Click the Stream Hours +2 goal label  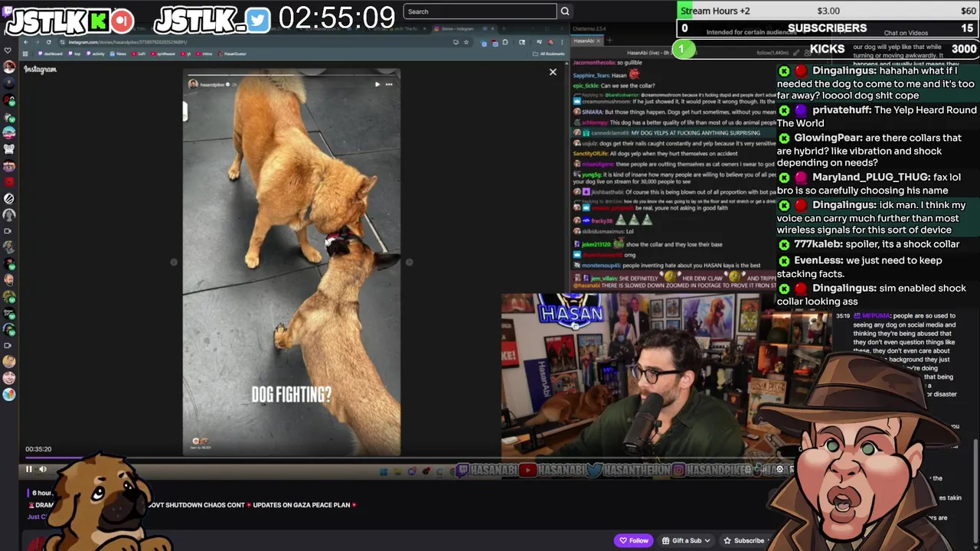click(x=715, y=11)
